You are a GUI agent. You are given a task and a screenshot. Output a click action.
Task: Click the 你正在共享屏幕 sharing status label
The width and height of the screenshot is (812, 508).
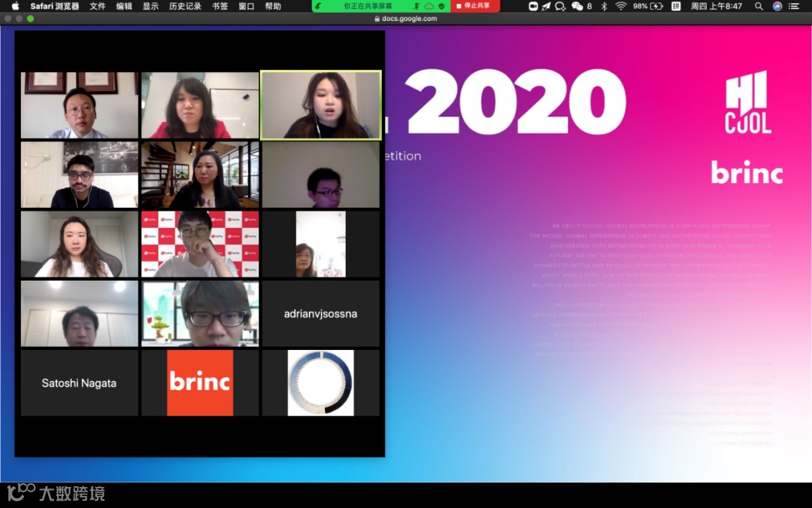[368, 6]
